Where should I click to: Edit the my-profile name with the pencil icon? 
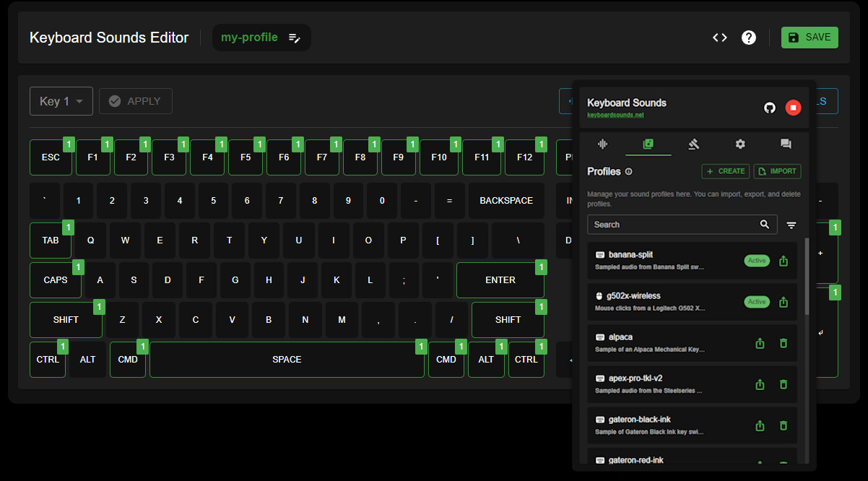(295, 38)
